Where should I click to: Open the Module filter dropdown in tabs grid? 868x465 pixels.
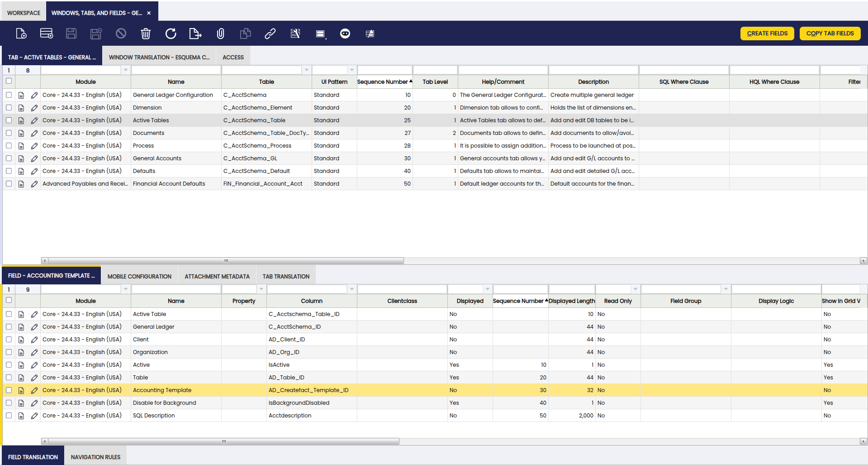tap(126, 70)
